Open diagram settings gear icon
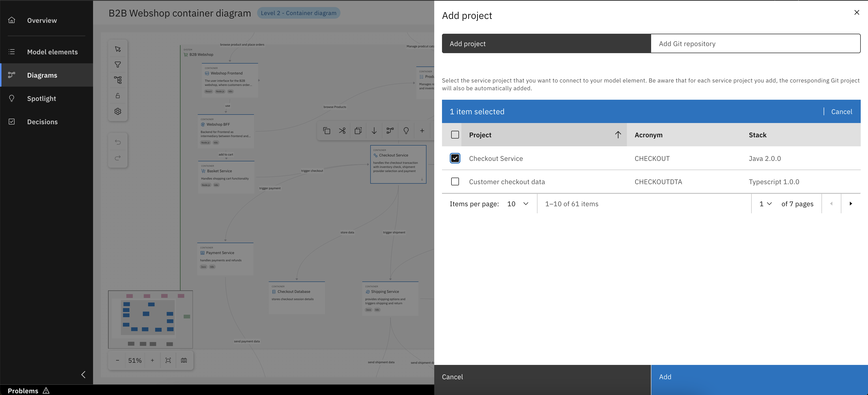868x395 pixels. pos(118,111)
